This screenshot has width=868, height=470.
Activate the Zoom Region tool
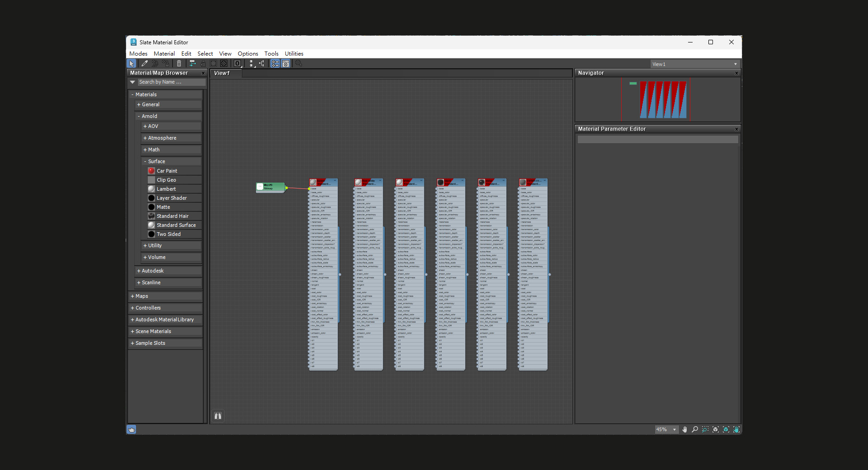pos(705,429)
